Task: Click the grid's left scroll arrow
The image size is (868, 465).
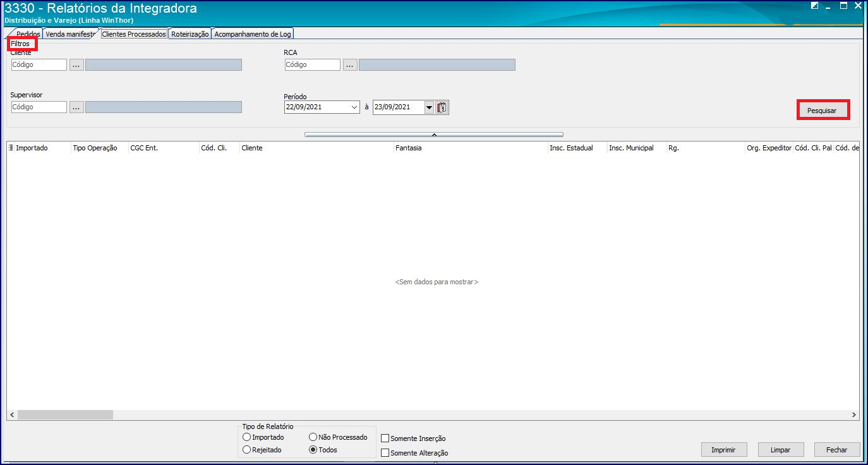Action: coord(12,415)
